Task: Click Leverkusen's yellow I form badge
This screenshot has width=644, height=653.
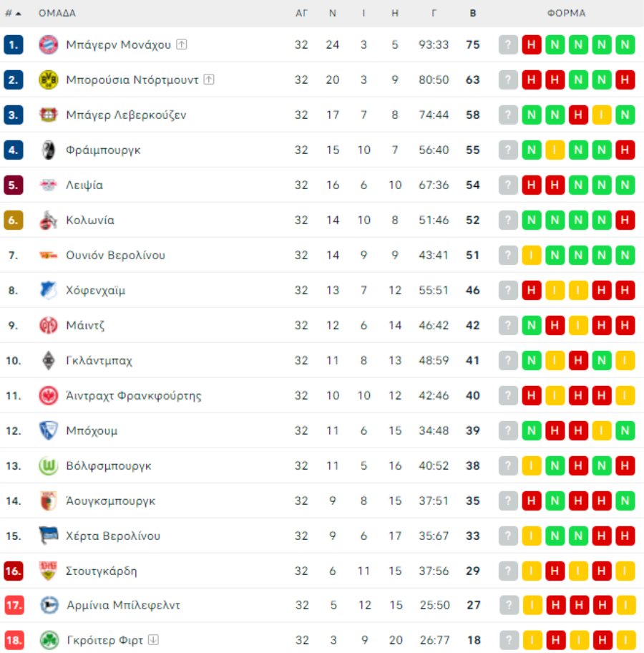Action: coord(602,115)
